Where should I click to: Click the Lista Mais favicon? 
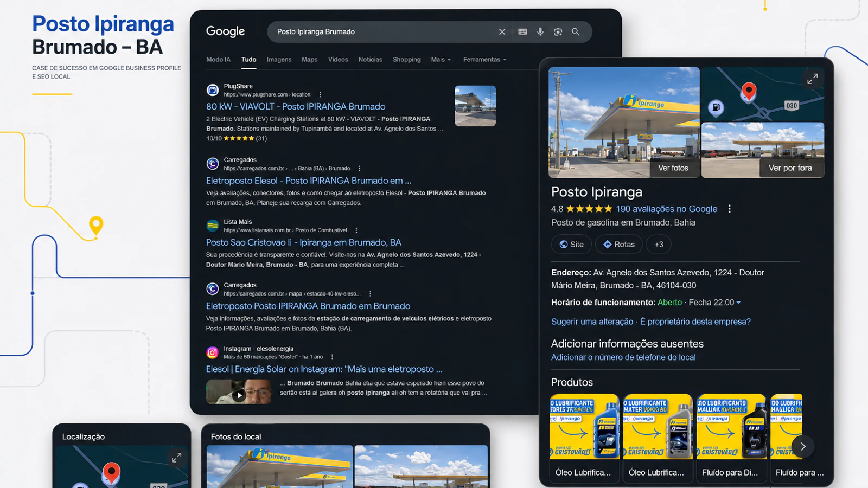pos(213,226)
